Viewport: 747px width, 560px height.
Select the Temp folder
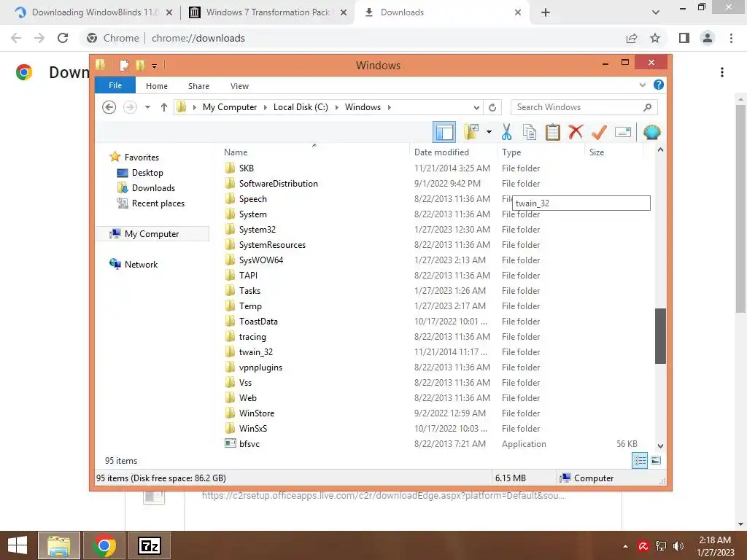tap(250, 306)
